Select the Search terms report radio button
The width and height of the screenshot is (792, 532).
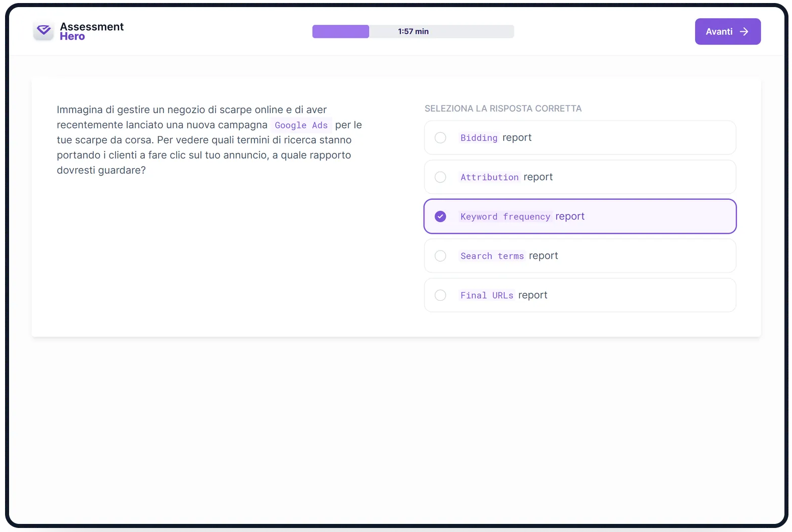[x=440, y=256]
